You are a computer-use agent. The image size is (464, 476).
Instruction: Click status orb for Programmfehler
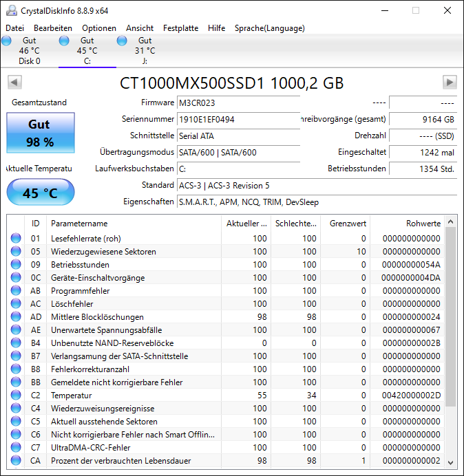click(x=16, y=290)
